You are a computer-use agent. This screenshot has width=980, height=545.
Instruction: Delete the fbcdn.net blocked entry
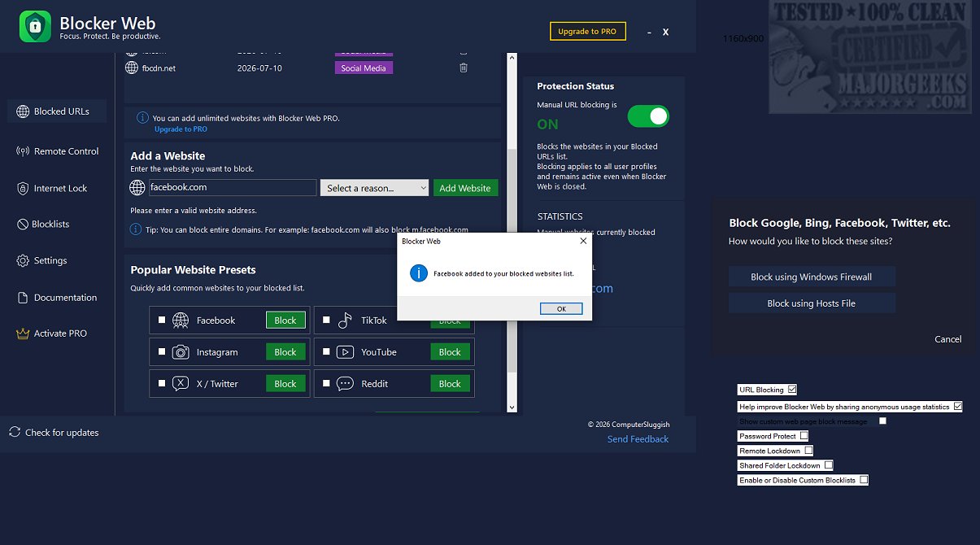click(464, 68)
